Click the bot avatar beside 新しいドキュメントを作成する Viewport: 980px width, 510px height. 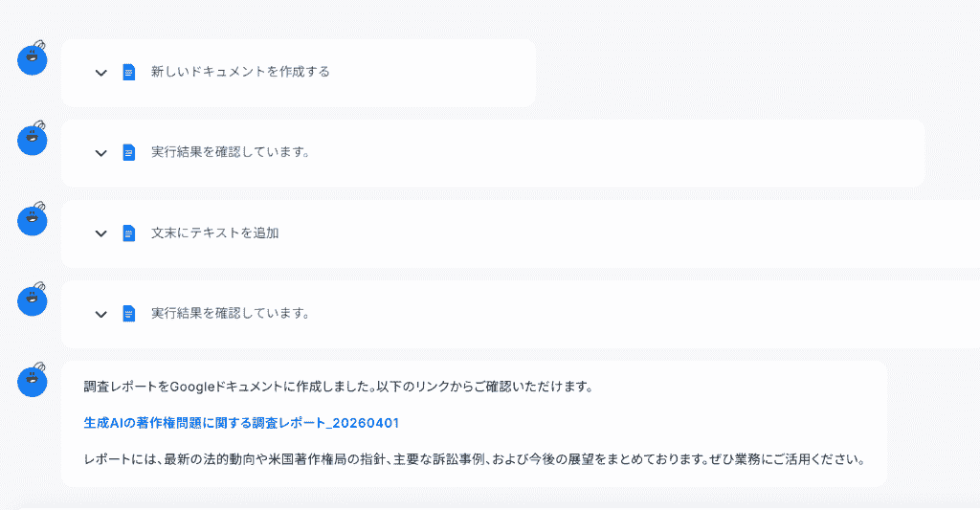point(33,59)
